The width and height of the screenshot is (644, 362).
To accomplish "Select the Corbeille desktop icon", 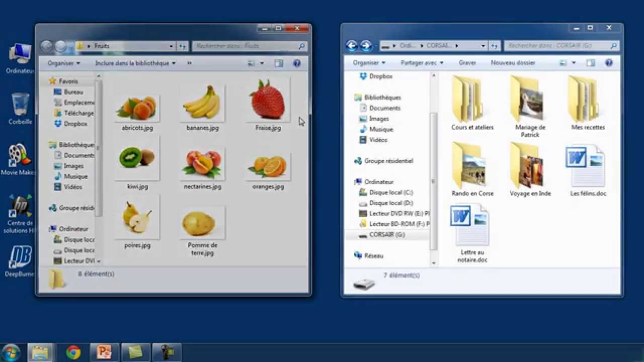I will [20, 109].
